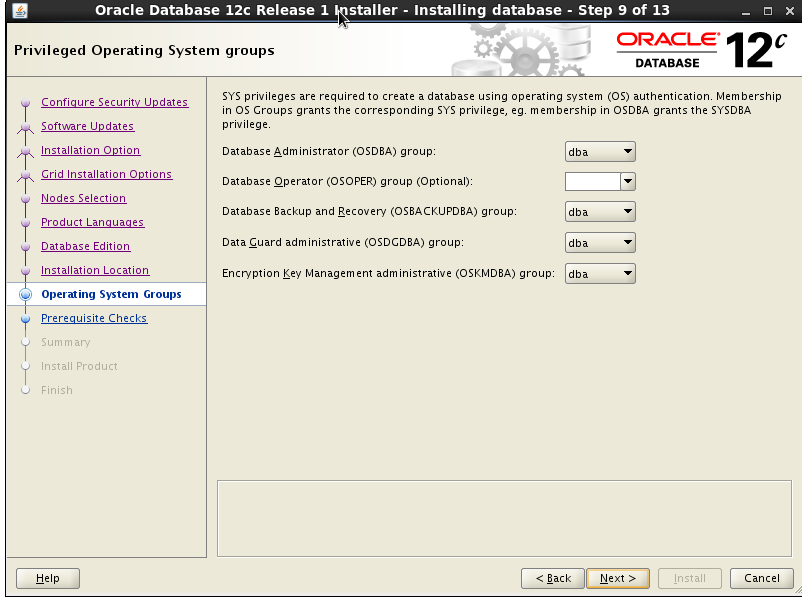
Task: Close the installer window
Action: click(789, 11)
